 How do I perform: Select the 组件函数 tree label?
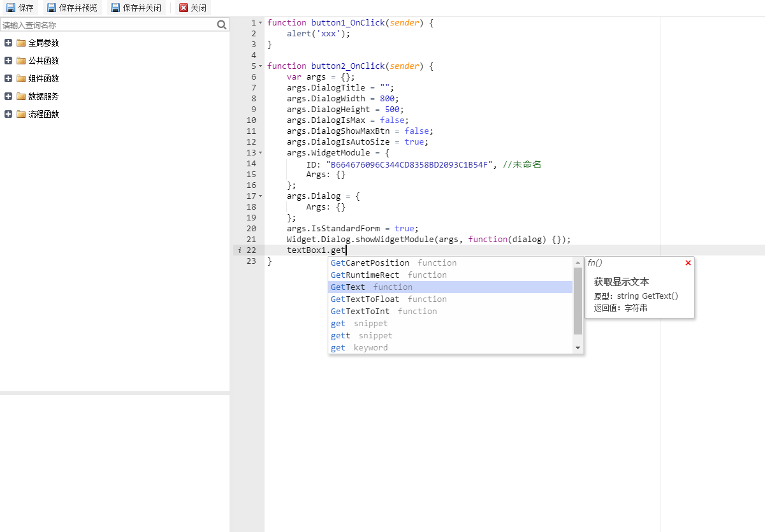[43, 78]
